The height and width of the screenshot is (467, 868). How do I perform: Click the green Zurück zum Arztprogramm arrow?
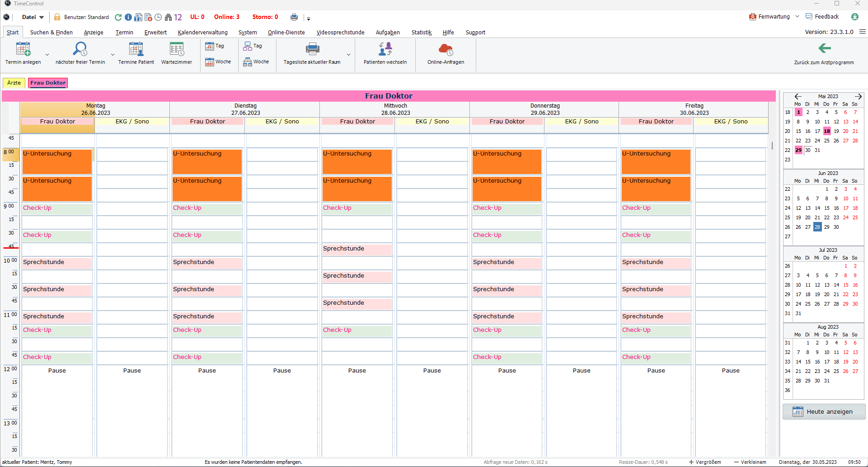(824, 48)
